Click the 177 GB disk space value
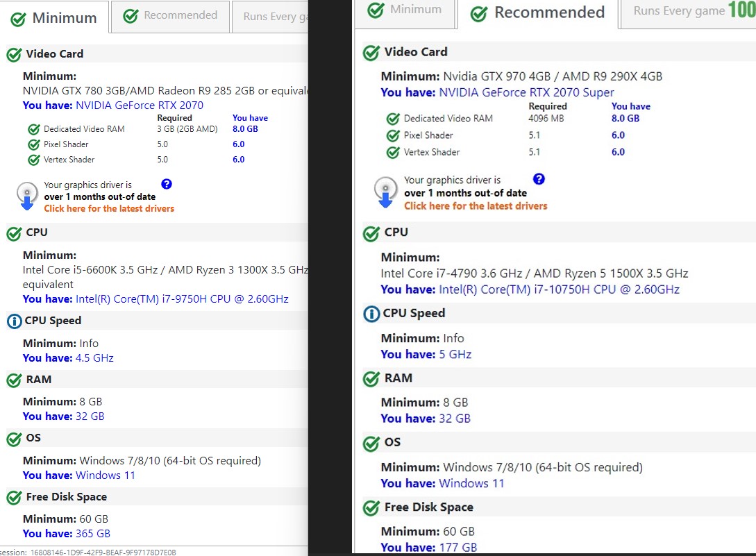The width and height of the screenshot is (756, 556). click(458, 547)
